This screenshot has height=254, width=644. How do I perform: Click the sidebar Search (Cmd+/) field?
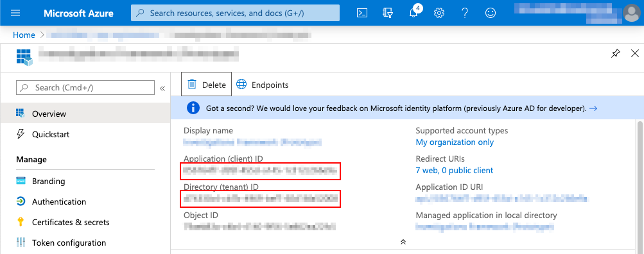click(85, 87)
